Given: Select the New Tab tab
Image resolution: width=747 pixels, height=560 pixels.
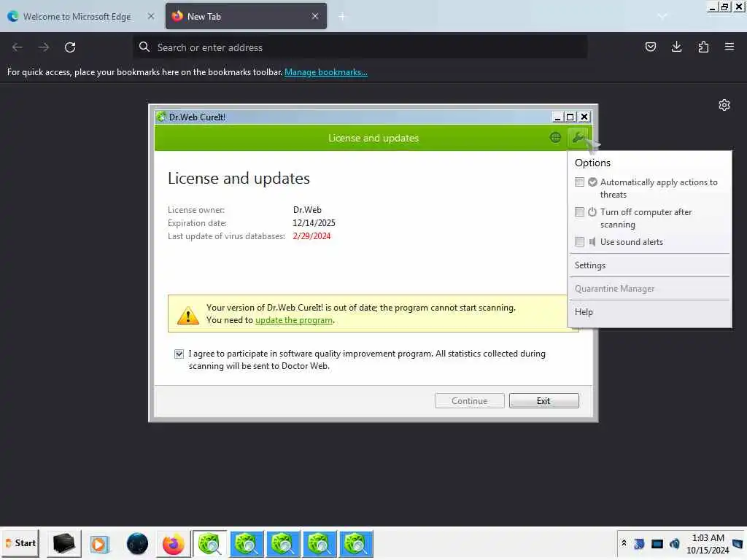Looking at the screenshot, I should 246,16.
